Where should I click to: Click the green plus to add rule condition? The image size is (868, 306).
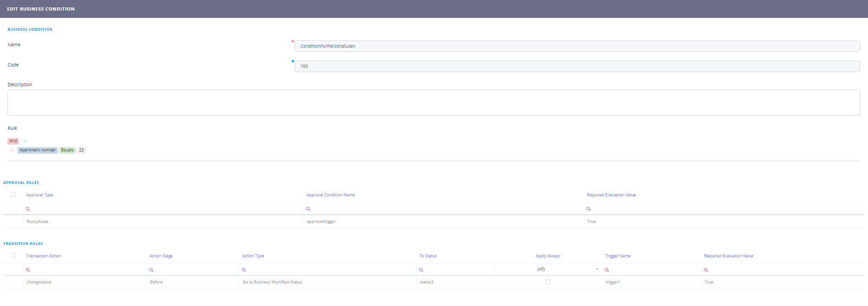tap(25, 141)
